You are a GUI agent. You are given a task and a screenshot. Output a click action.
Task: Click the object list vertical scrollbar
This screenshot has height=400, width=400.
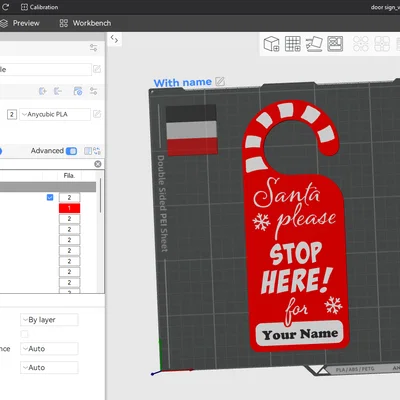click(101, 196)
